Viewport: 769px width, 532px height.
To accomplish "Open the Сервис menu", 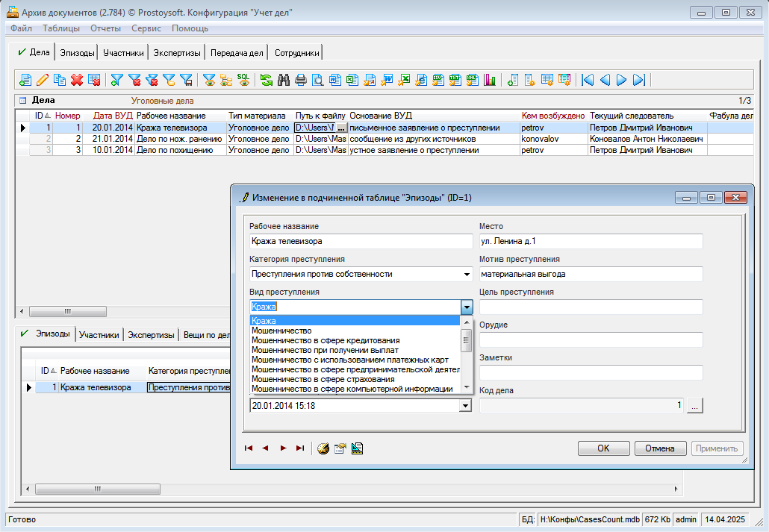I will [x=146, y=28].
